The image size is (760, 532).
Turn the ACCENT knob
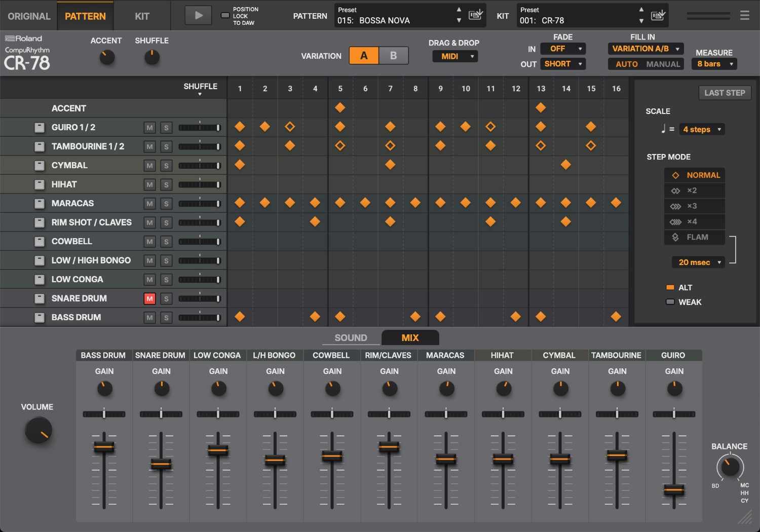pos(106,57)
